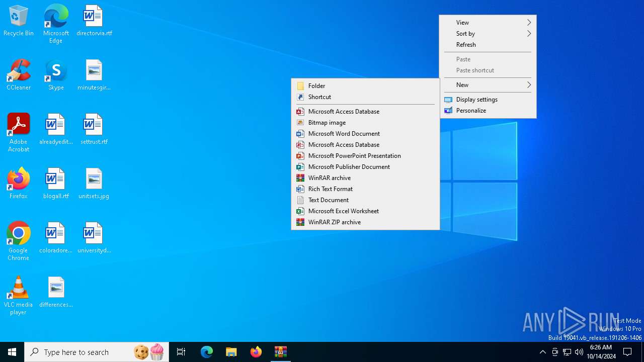Select the Recycle Bin desktop icon
644x362 pixels.
(19, 21)
